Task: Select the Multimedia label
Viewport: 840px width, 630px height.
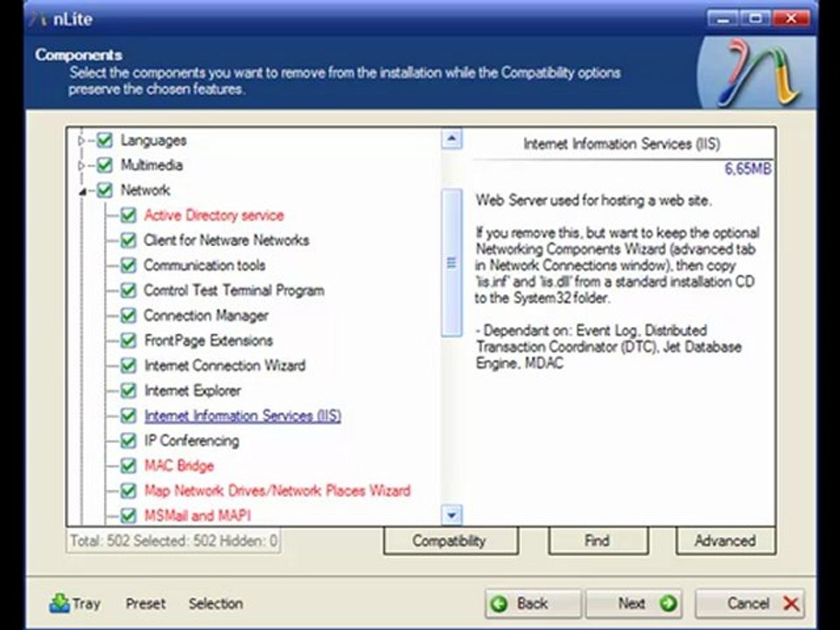Action: (x=151, y=165)
